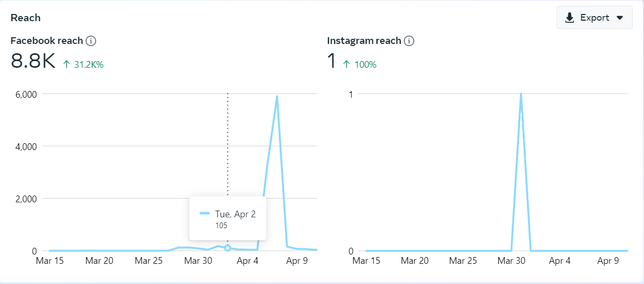
Task: Click the Tue, Apr 2 tooltip text
Action: pyautogui.click(x=235, y=214)
